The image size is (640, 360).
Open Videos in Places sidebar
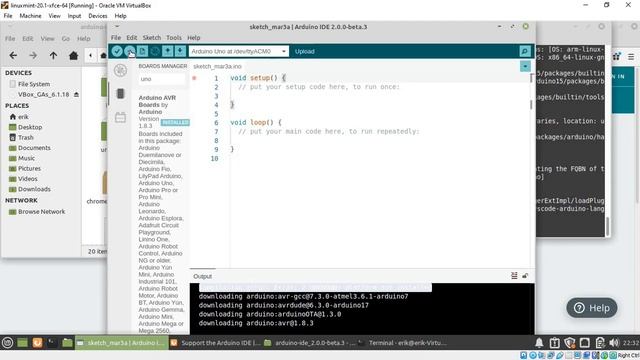27,179
